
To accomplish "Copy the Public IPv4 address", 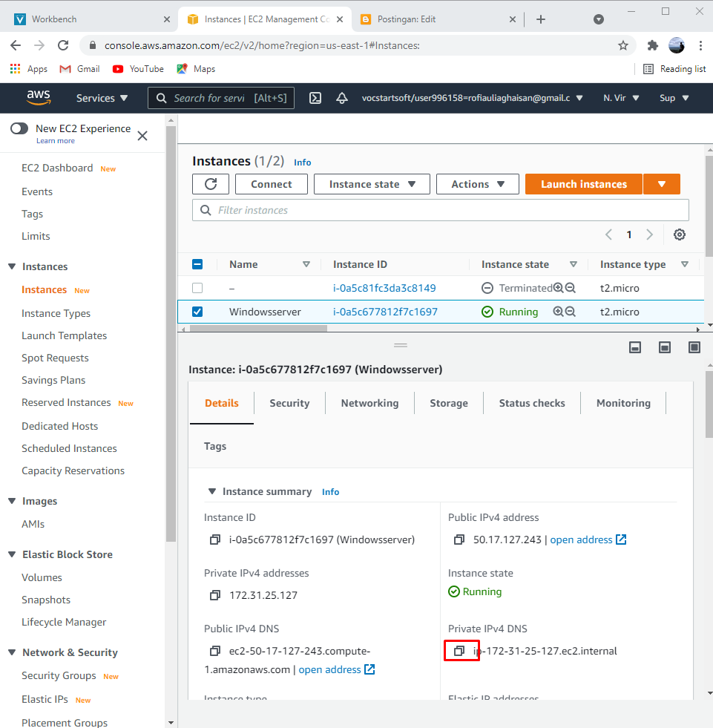I will [x=459, y=540].
